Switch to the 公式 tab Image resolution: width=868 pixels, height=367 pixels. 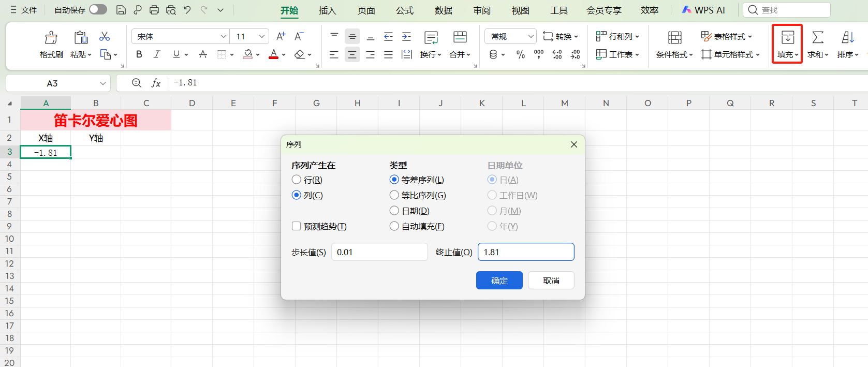click(x=405, y=10)
